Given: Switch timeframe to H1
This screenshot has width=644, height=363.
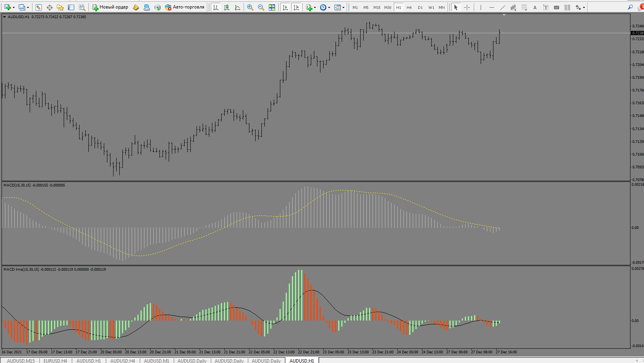Looking at the screenshot, I should 398,7.
